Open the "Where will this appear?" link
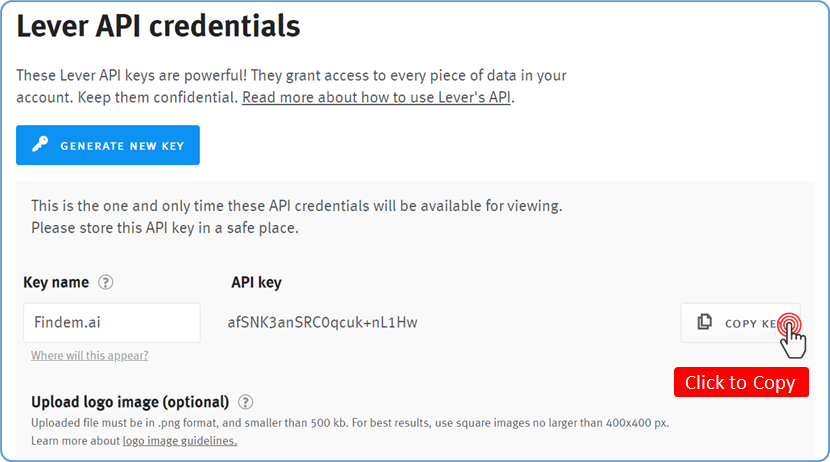The width and height of the screenshot is (830, 462). (89, 356)
